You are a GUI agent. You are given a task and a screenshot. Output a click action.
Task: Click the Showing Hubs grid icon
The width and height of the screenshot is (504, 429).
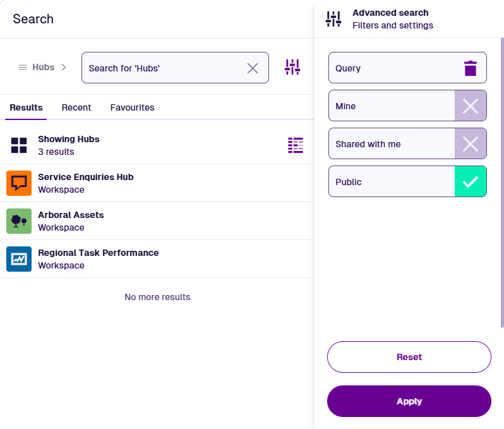19,145
